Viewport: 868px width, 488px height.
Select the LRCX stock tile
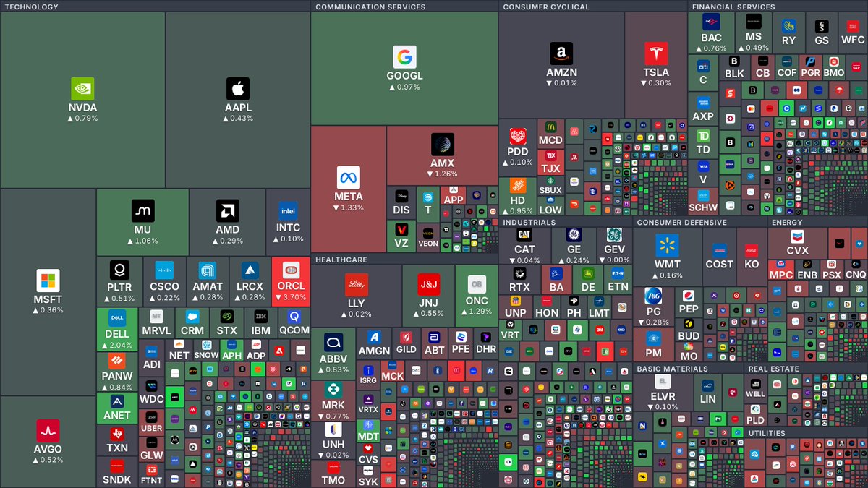[250, 281]
